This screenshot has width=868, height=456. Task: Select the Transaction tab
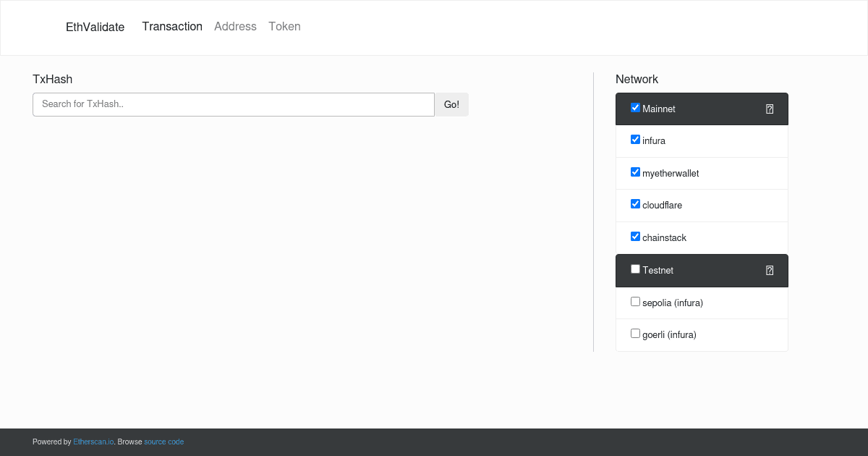pyautogui.click(x=172, y=26)
